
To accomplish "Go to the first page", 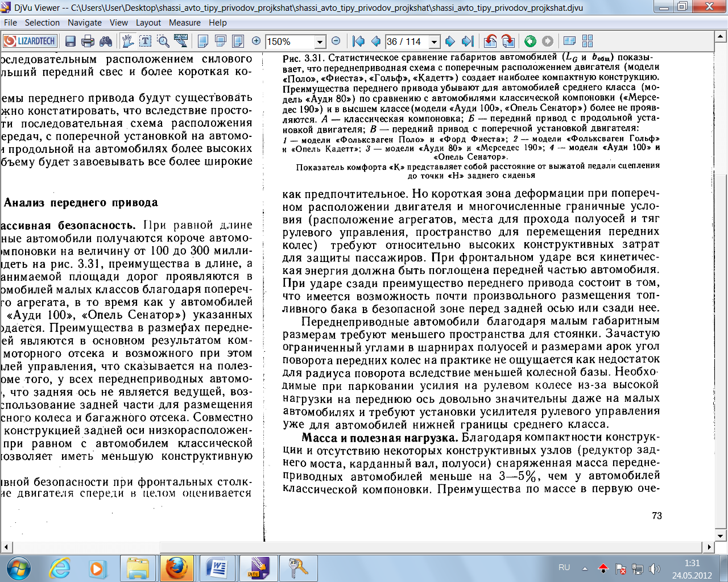I will [x=358, y=41].
